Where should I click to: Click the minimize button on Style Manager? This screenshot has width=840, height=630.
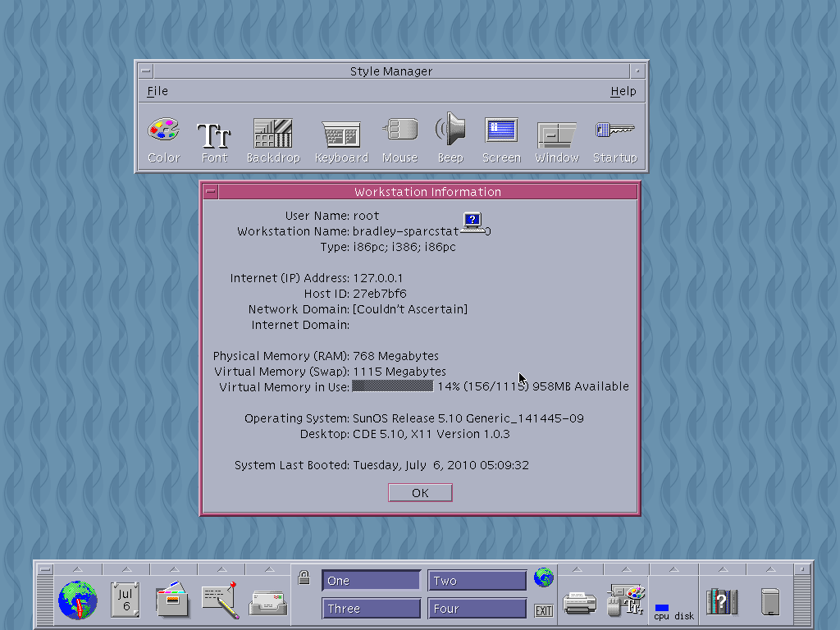pyautogui.click(x=637, y=71)
